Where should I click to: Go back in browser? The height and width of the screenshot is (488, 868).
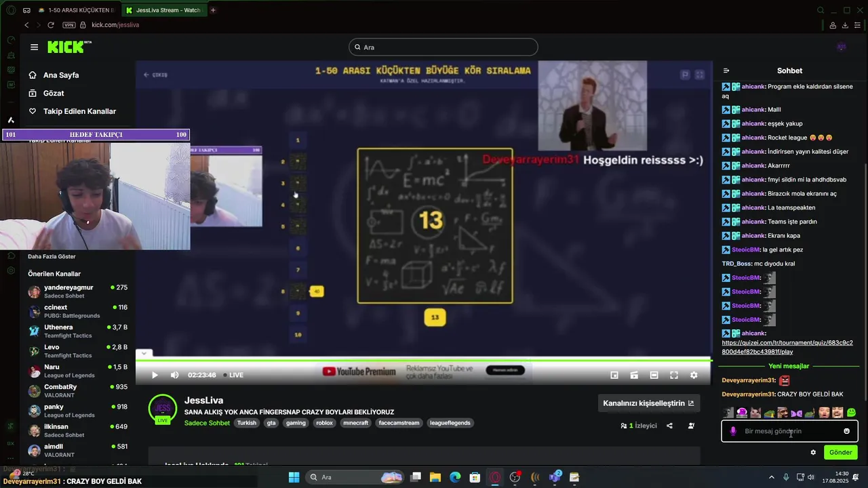(26, 25)
